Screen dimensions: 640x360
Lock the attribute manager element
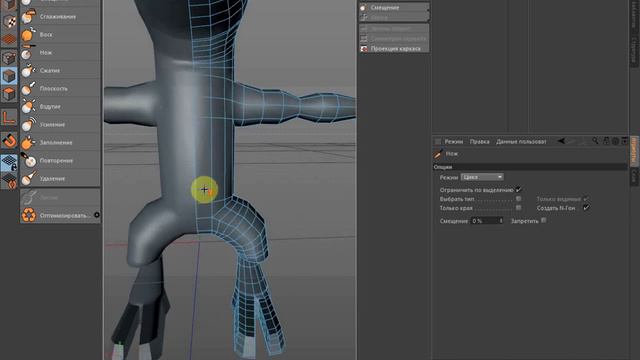[x=606, y=141]
